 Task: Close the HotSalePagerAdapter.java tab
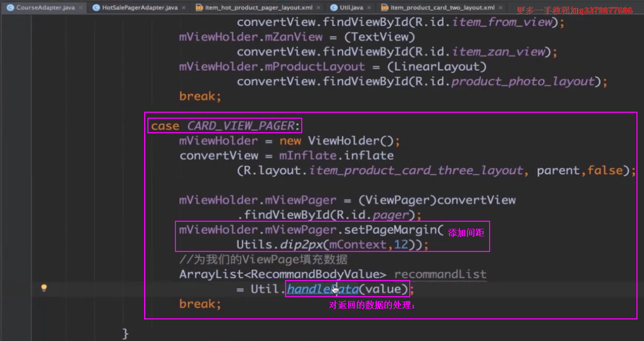183,8
